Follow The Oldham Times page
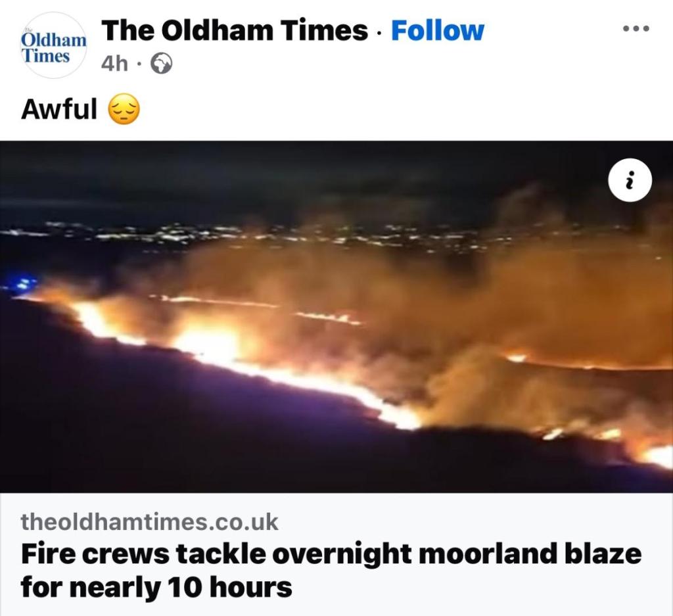 coord(437,31)
